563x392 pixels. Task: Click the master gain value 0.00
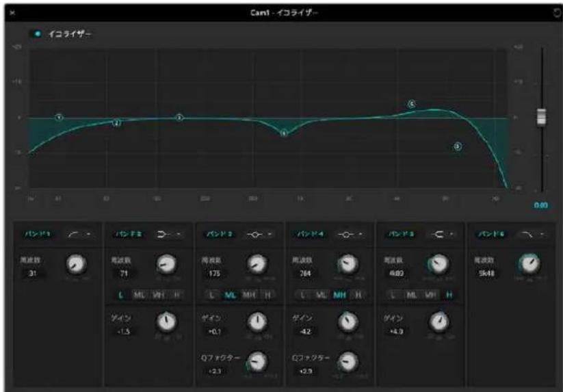click(540, 205)
